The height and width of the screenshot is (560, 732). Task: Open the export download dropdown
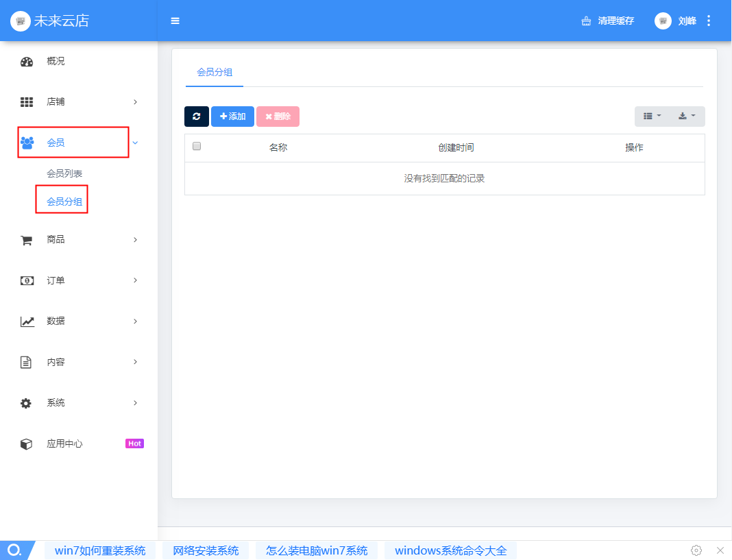tap(687, 117)
